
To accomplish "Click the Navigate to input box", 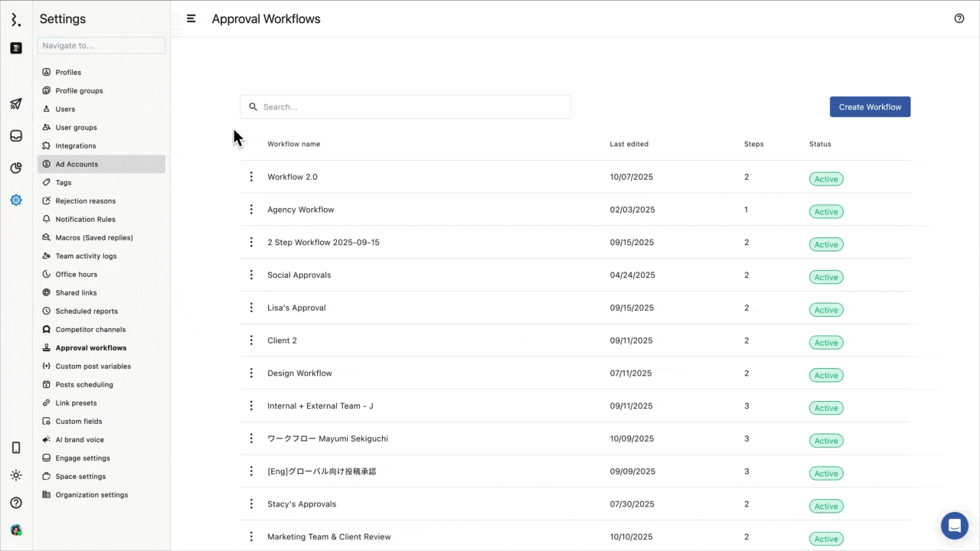I will [101, 46].
